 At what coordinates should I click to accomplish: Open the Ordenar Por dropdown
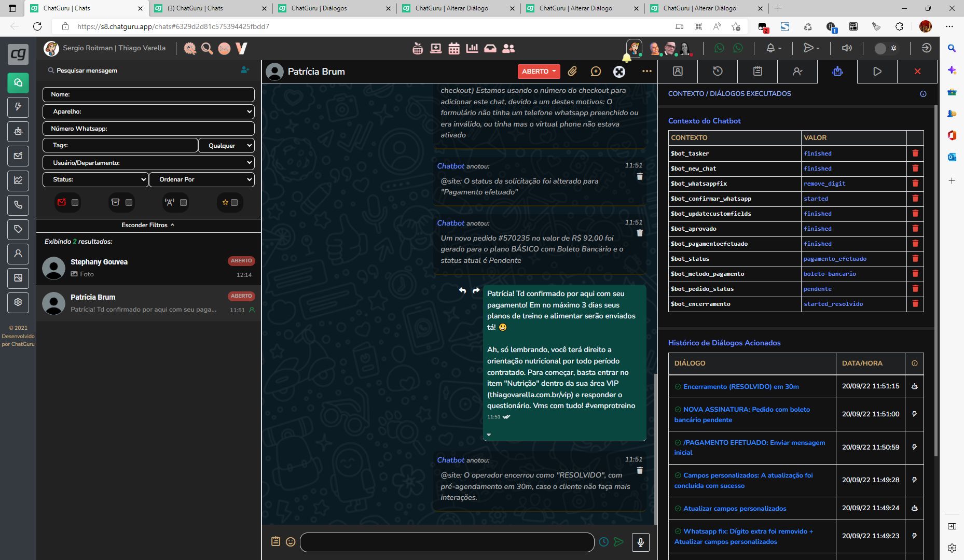(201, 179)
